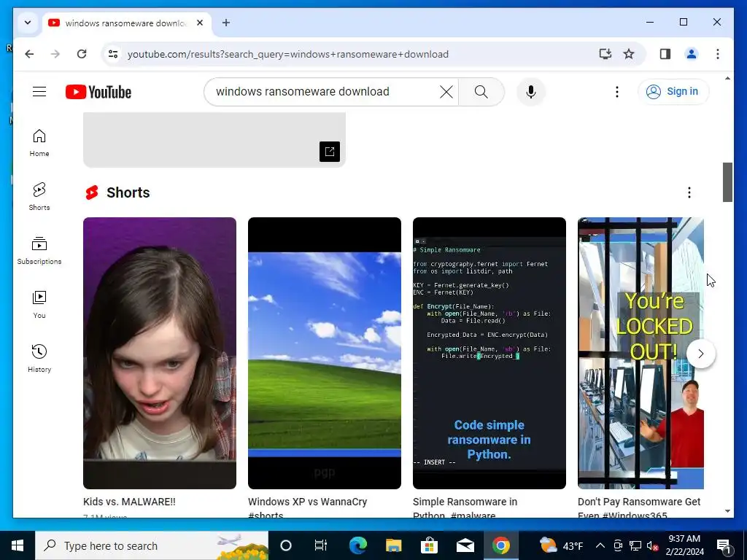Click the magnifier search button
The image size is (747, 560).
(x=481, y=92)
